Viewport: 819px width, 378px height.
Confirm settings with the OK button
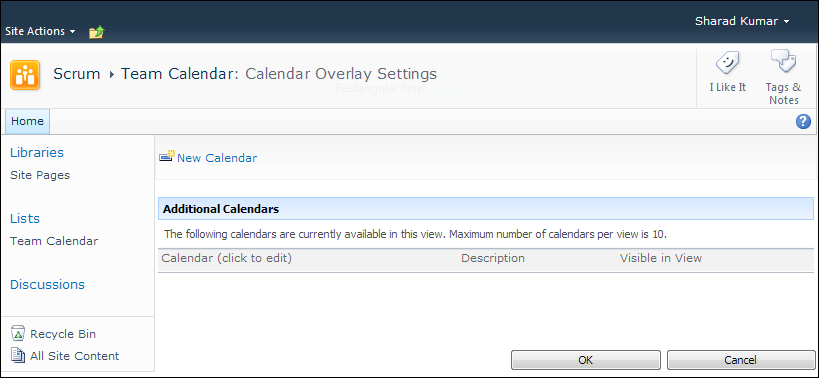point(586,360)
